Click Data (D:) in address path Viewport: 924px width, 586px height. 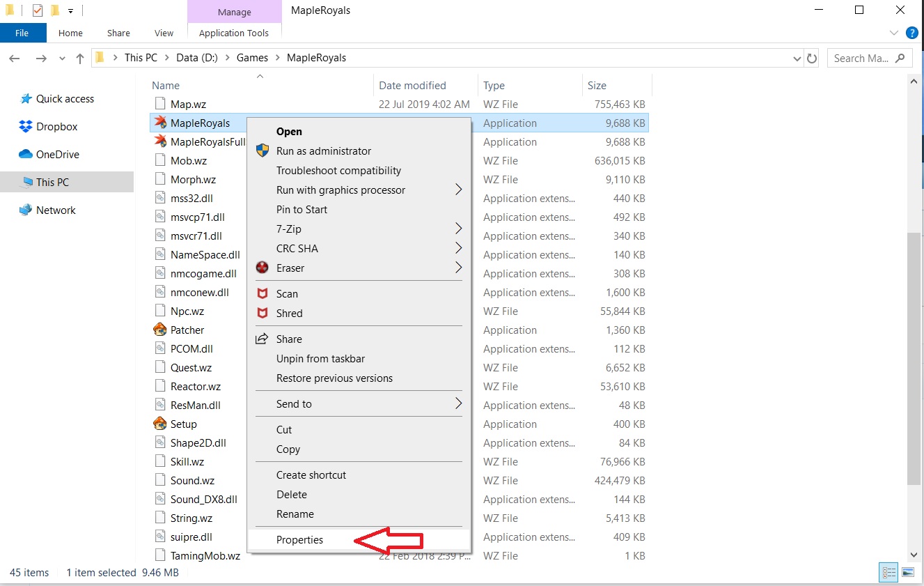(x=197, y=58)
